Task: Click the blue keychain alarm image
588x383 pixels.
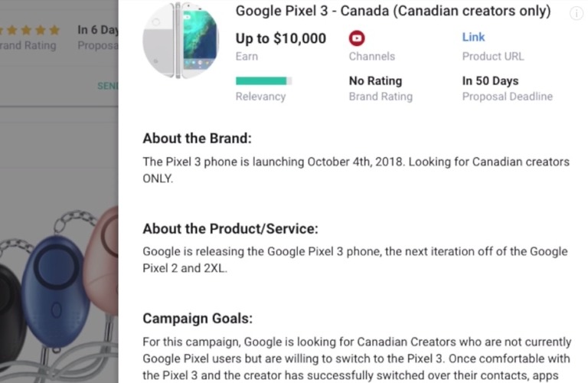Action: coord(56,292)
